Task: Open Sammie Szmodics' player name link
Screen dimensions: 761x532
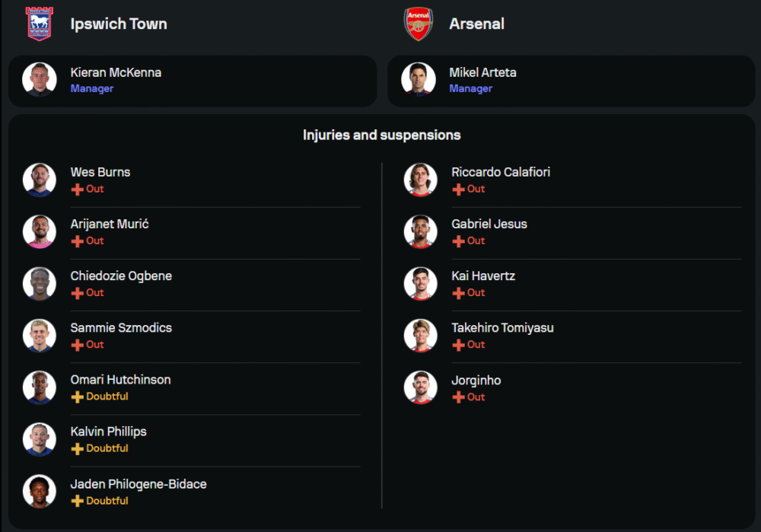Action: click(x=121, y=327)
